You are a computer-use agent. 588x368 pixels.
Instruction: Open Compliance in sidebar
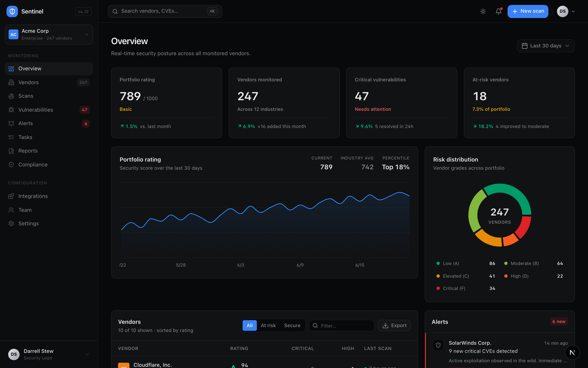click(x=49, y=165)
